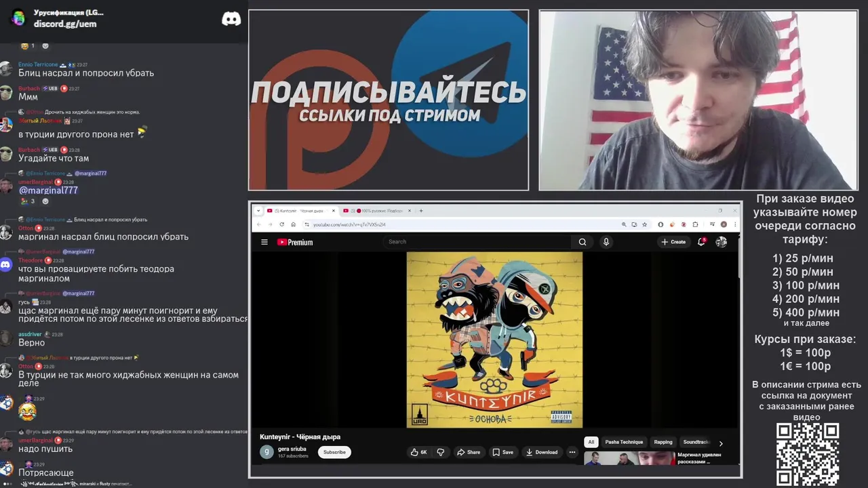Click the video title 'Kunteynir - Чёрная дыра'

300,436
